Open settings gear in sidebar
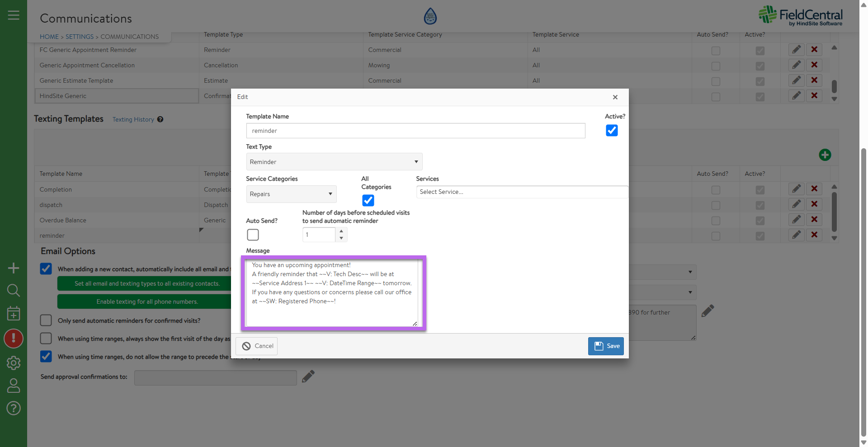 coord(14,362)
